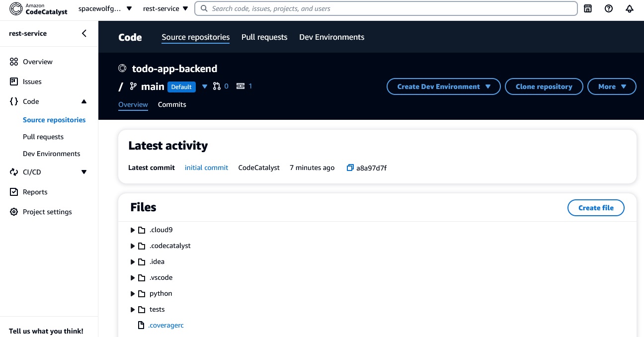The width and height of the screenshot is (644, 337).
Task: Expand the .vscode folder triangle
Action: click(133, 278)
